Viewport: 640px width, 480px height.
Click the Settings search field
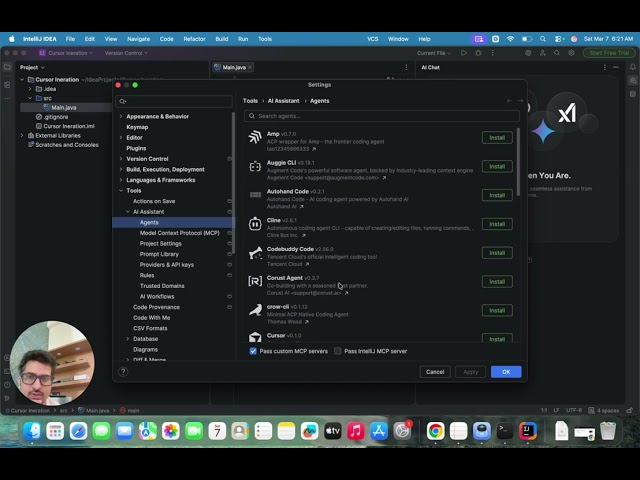point(174,101)
